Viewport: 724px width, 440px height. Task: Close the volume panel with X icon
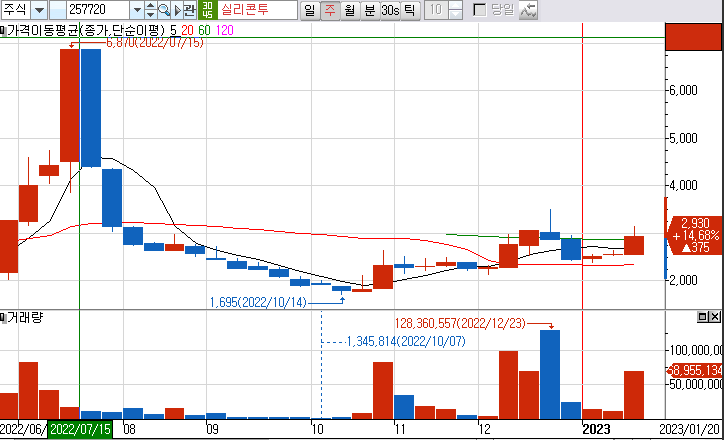(715, 317)
